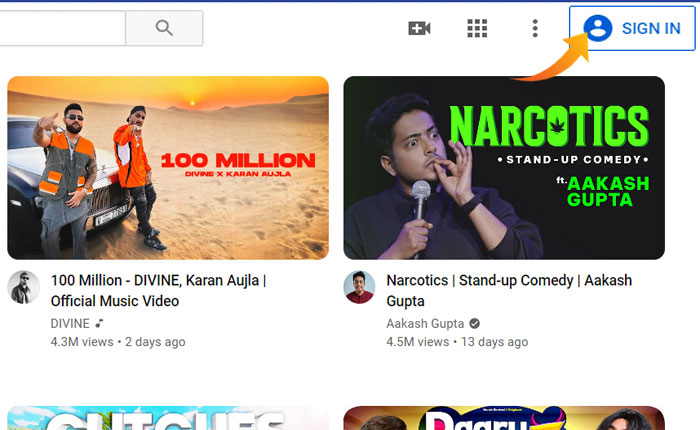Open the DIVINE channel name link

[x=70, y=323]
